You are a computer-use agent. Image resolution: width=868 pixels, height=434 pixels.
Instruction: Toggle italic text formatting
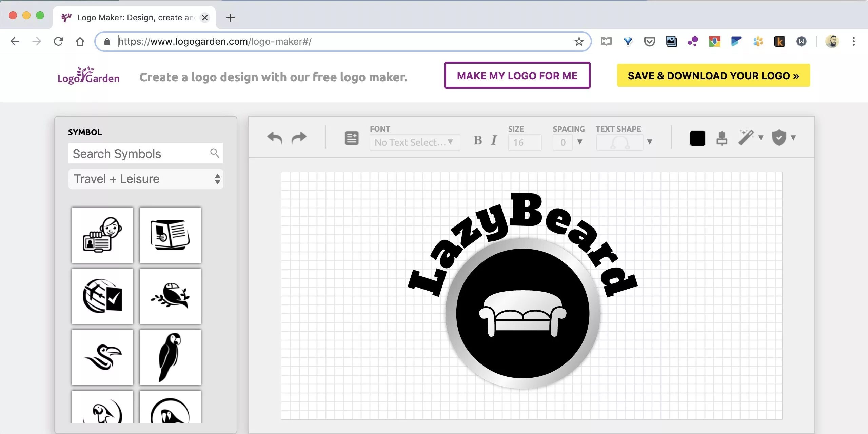coord(494,140)
